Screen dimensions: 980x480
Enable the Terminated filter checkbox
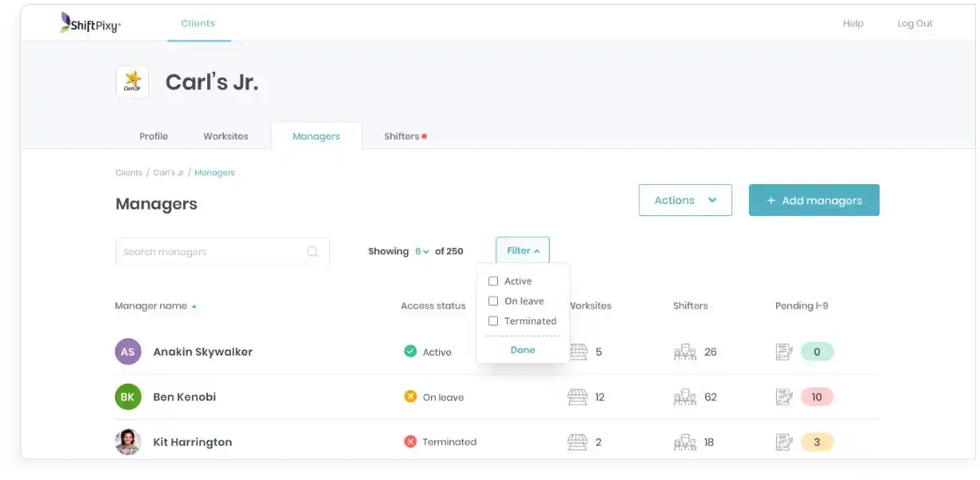point(493,321)
